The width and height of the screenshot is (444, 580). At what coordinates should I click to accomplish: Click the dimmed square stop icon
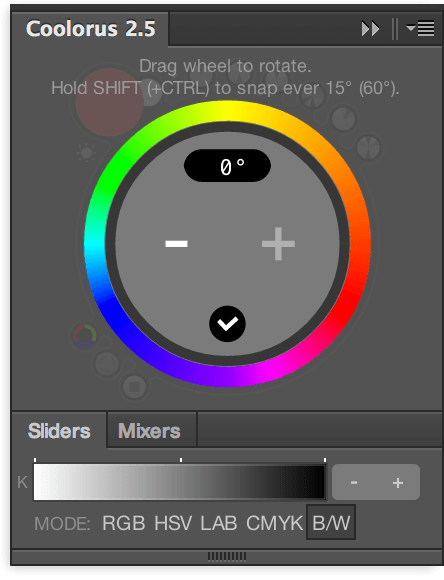(134, 387)
